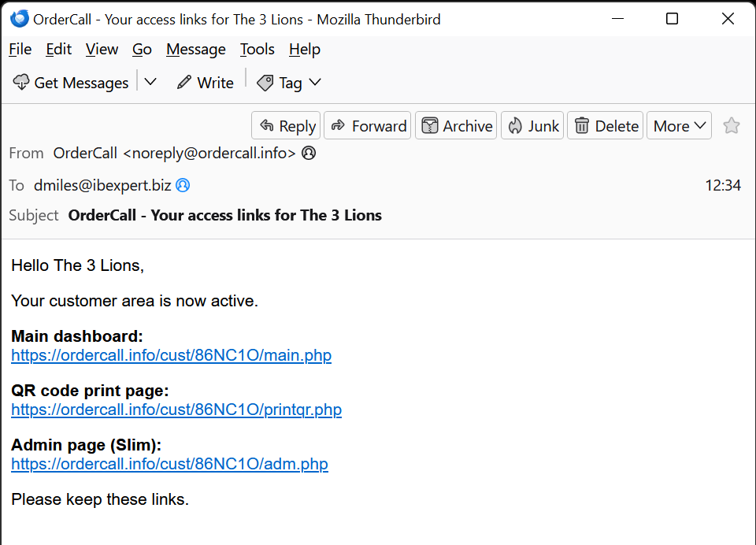Toggle the star on this message
The width and height of the screenshot is (756, 545).
tap(732, 126)
